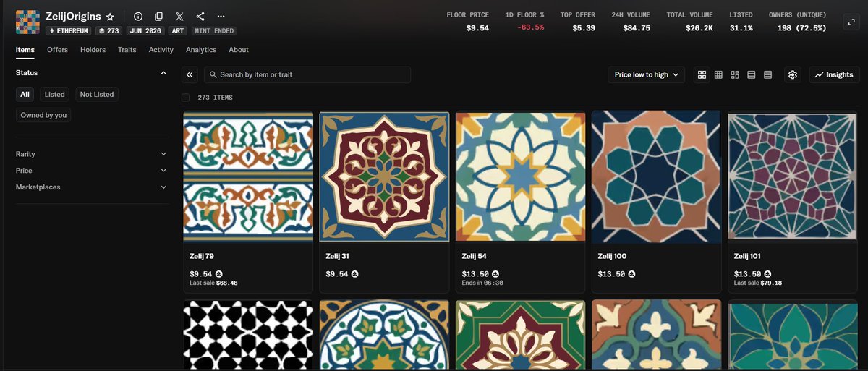Click the -63.5% 1D floor change value
This screenshot has height=371, width=868.
(x=530, y=27)
